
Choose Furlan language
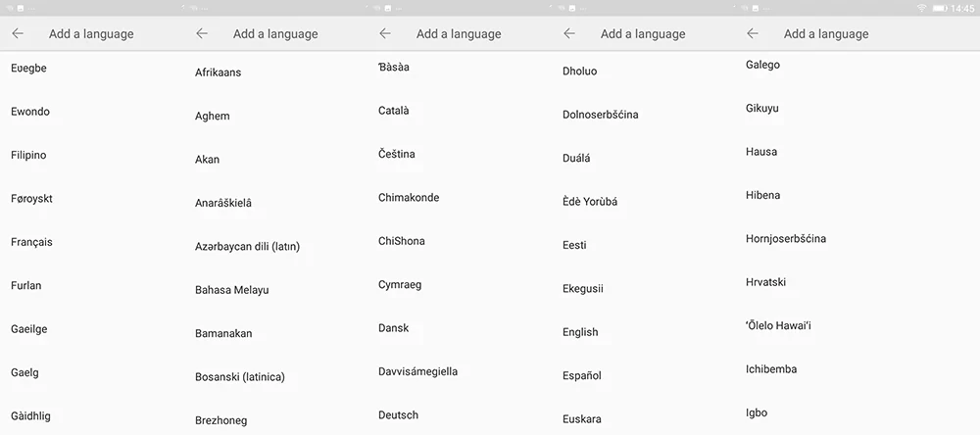pos(26,286)
